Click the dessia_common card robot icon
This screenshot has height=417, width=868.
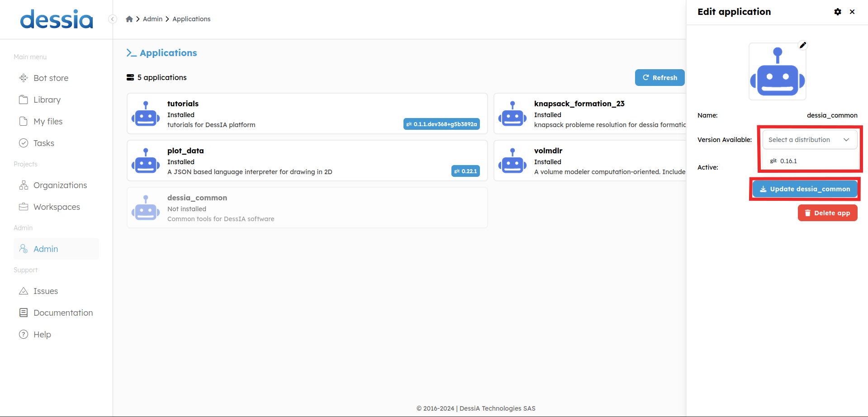(x=146, y=208)
